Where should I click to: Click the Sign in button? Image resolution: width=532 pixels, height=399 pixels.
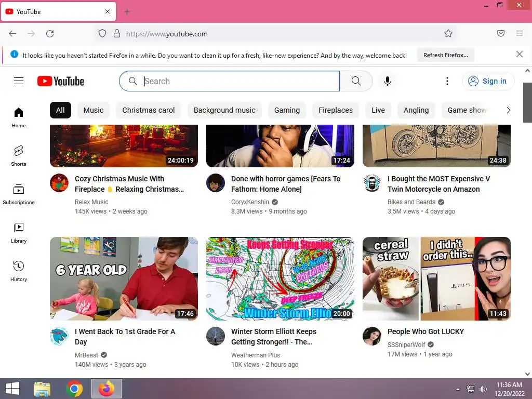(487, 81)
